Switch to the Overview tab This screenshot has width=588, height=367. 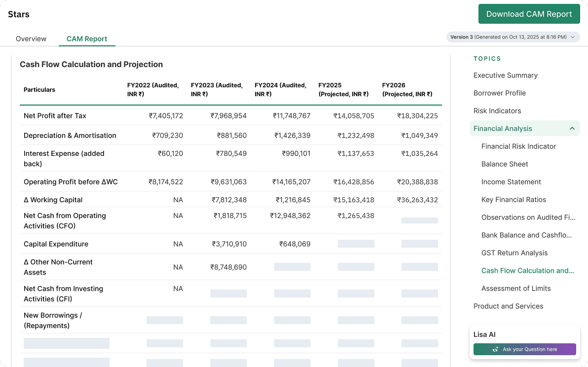(31, 38)
